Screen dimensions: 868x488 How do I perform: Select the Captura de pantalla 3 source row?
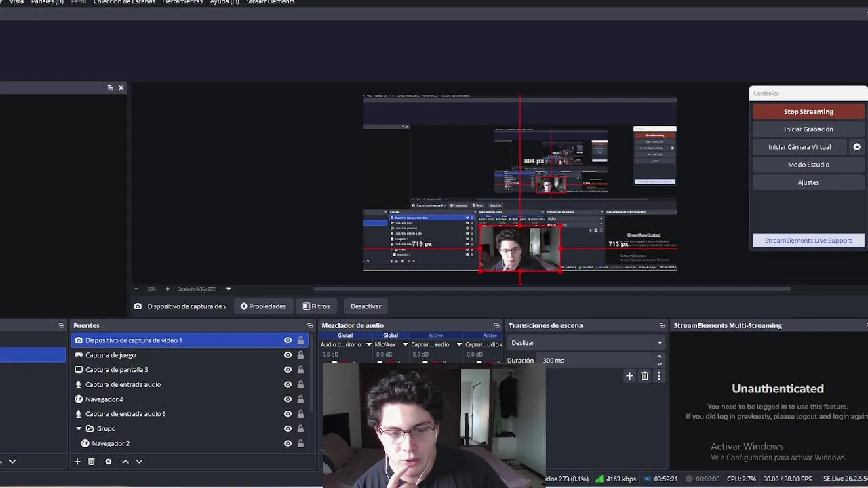coord(190,370)
